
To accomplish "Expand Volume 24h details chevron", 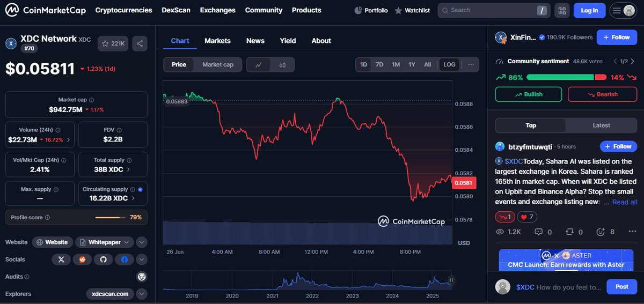I will coord(68,140).
